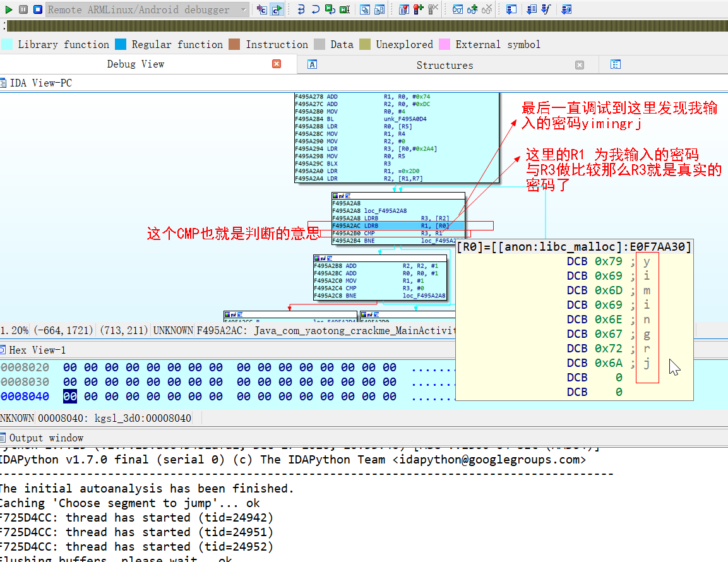The image size is (728, 562).
Task: Click the graph zoom percentage in status bar
Action: pos(15,331)
